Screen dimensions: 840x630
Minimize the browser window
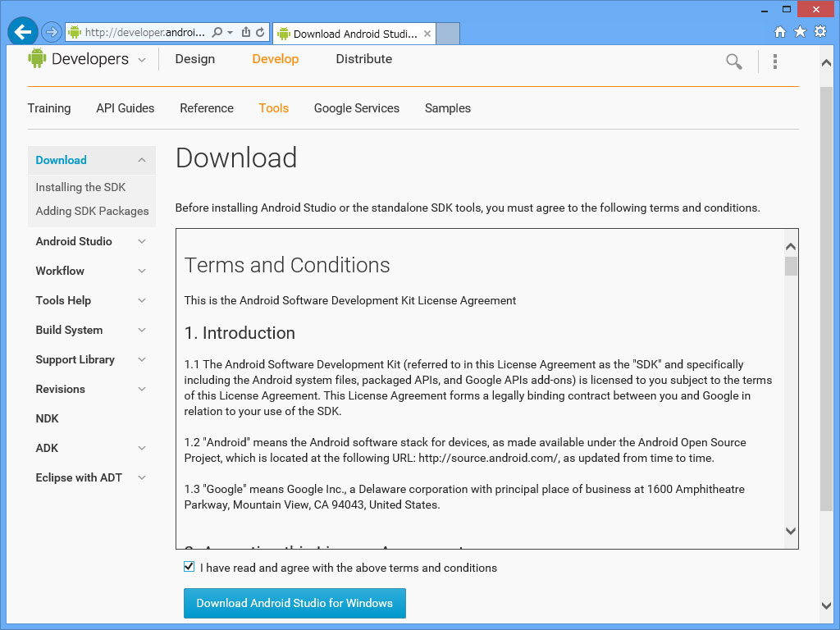tap(765, 10)
